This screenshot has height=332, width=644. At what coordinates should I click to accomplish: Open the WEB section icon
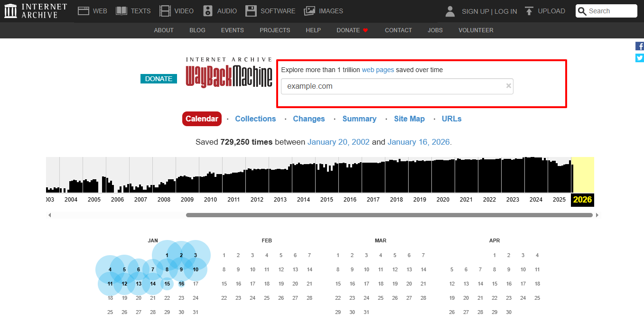click(x=84, y=10)
